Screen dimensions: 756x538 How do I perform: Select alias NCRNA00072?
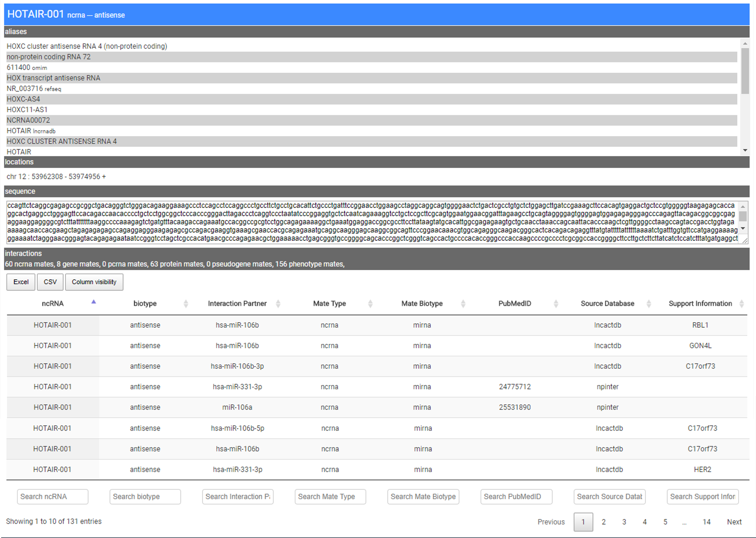(28, 120)
